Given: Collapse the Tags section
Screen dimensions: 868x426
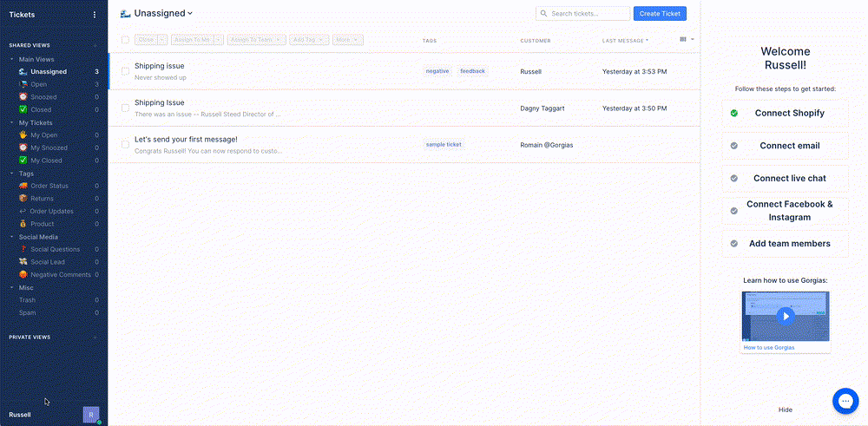Looking at the screenshot, I should 12,174.
